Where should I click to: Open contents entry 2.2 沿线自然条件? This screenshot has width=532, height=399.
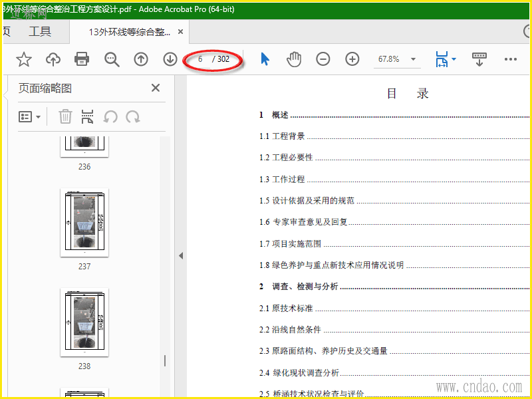click(x=291, y=329)
